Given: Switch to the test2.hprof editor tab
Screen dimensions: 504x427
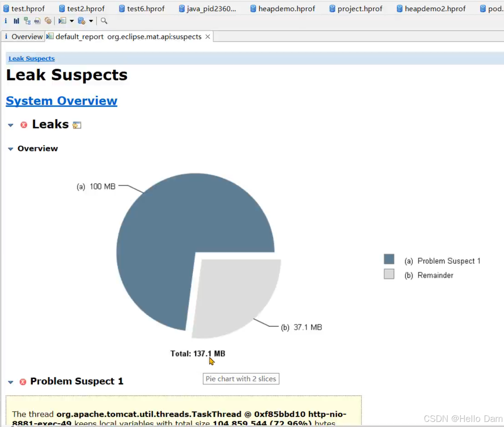Looking at the screenshot, I should click(82, 8).
